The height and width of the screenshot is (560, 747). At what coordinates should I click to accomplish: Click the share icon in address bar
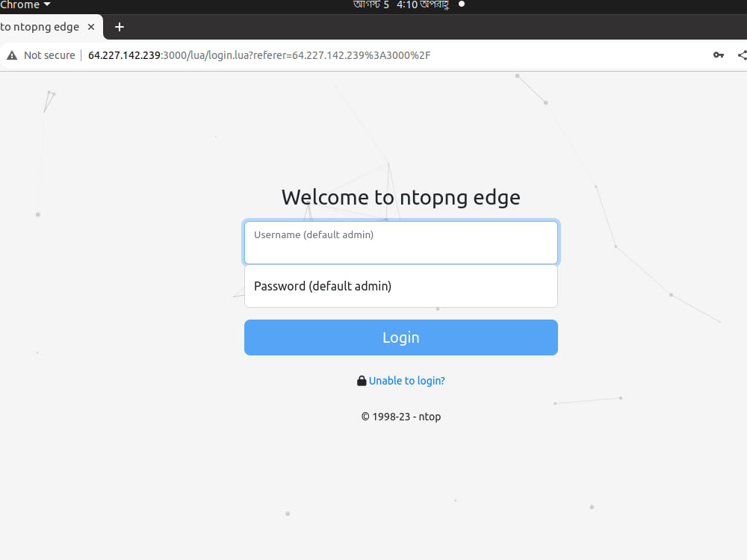(x=743, y=55)
